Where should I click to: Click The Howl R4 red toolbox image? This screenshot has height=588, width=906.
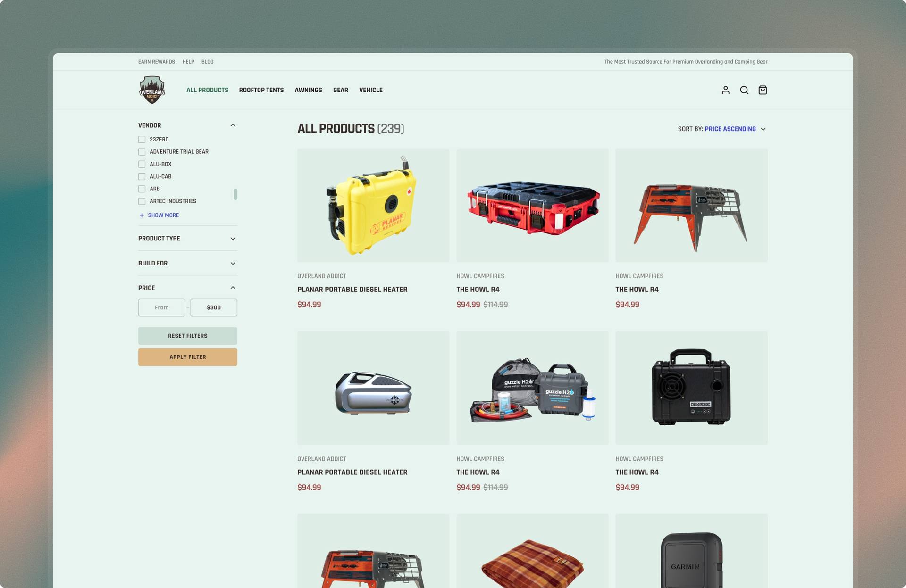pyautogui.click(x=532, y=205)
